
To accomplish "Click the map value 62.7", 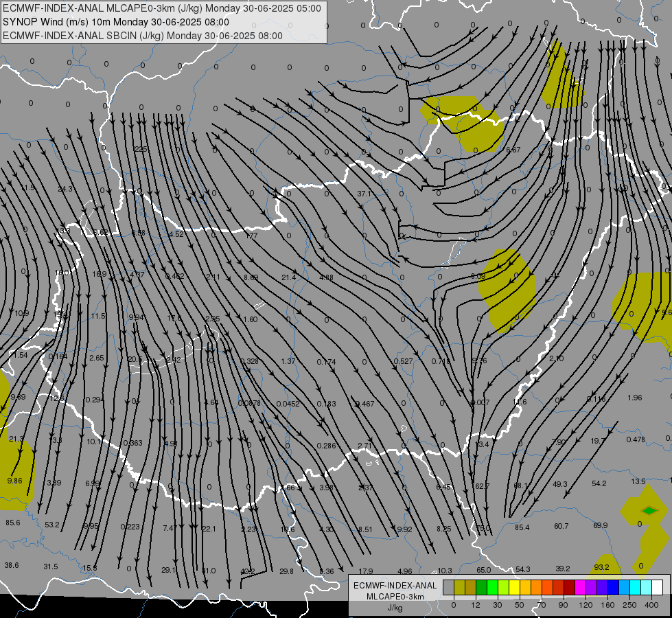I will (482, 486).
